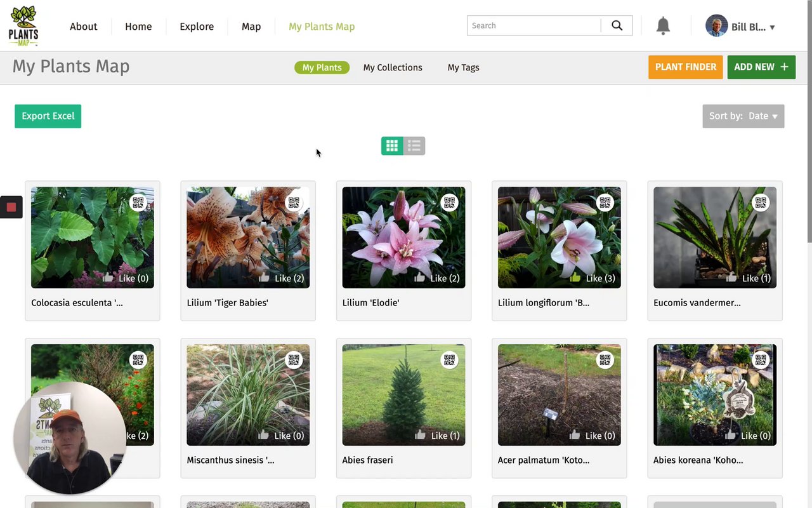The width and height of the screenshot is (812, 508).
Task: Like Abies koreana plant
Action: 747,436
